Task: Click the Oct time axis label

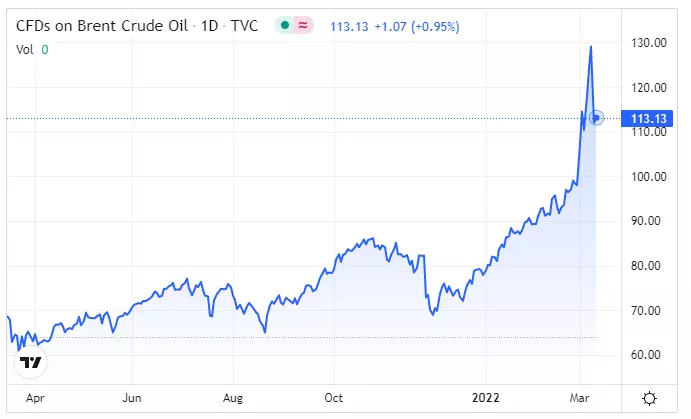Action: [x=334, y=398]
